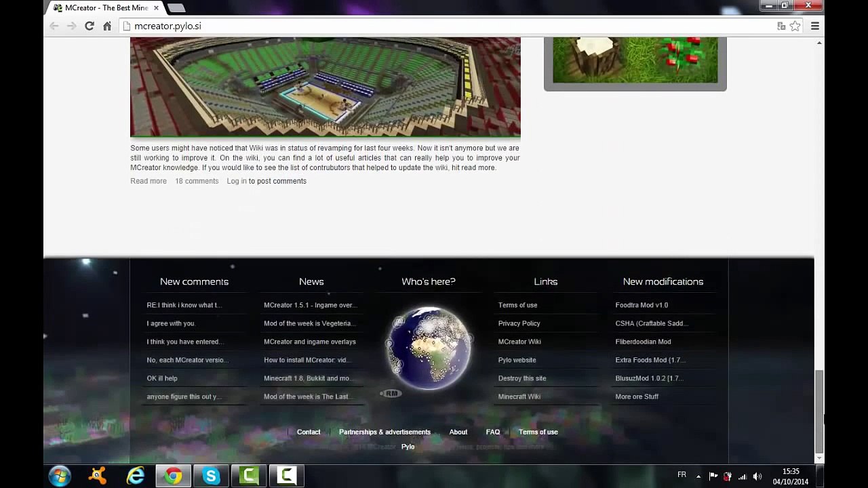The width and height of the screenshot is (868, 488).
Task: Open news 'How to install MCreator: vid...'
Action: coord(307,360)
